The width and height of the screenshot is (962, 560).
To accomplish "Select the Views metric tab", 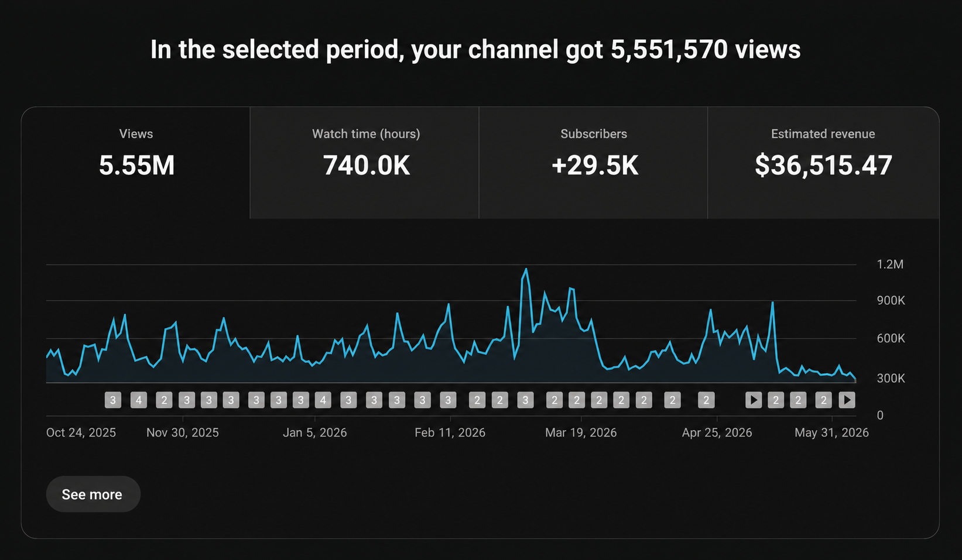I will coord(136,163).
